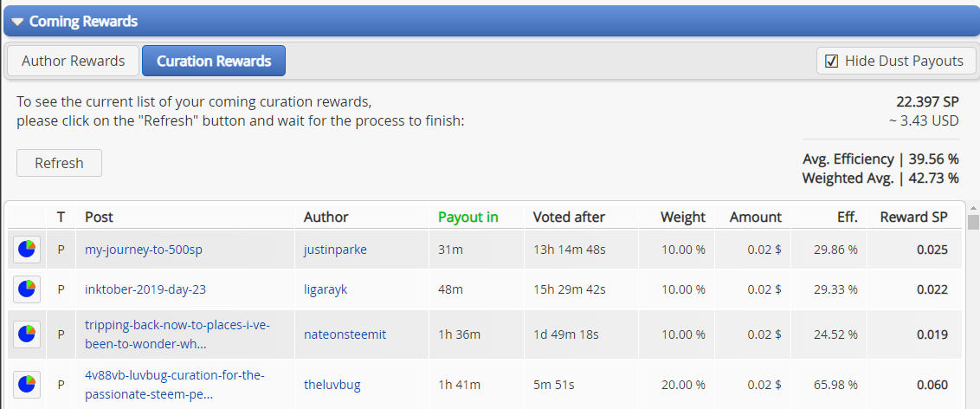Collapse the Coming Rewards section

pyautogui.click(x=17, y=22)
